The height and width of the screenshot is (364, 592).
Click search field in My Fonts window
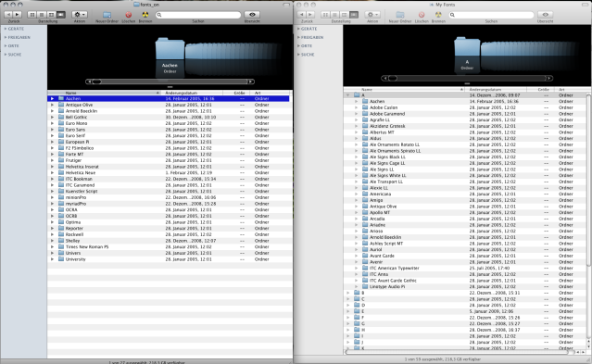[x=492, y=15]
